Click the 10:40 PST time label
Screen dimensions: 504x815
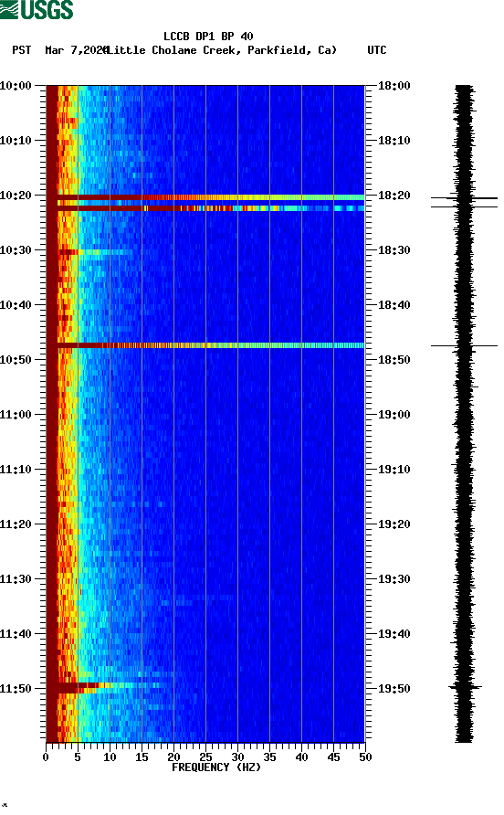coord(16,304)
